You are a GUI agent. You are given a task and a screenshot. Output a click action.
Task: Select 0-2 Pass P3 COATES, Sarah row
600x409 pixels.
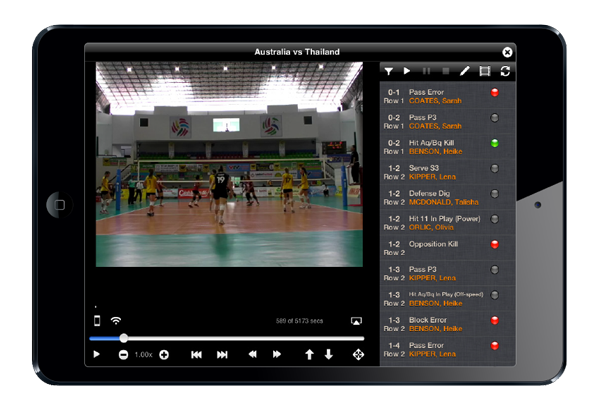click(x=447, y=122)
